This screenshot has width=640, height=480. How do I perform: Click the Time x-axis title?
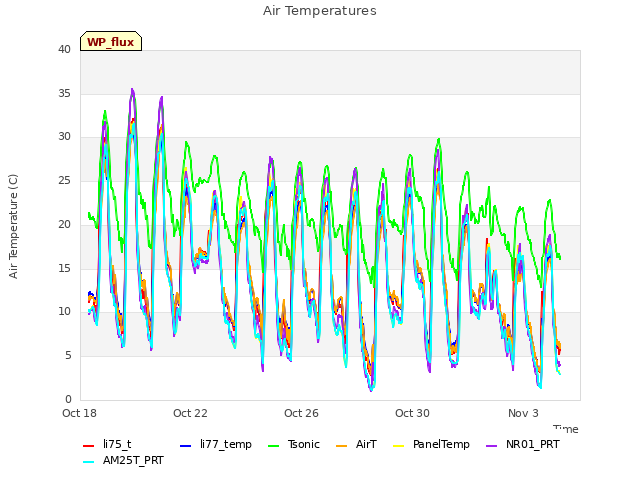click(566, 429)
